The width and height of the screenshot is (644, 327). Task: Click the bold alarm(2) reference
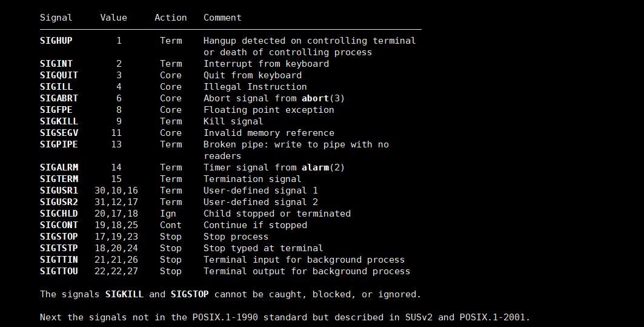pyautogui.click(x=324, y=167)
